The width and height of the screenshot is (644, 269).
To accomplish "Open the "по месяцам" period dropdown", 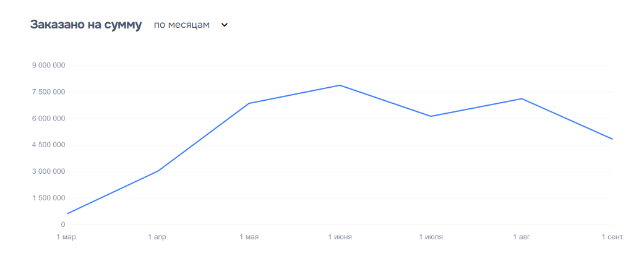I will point(182,25).
